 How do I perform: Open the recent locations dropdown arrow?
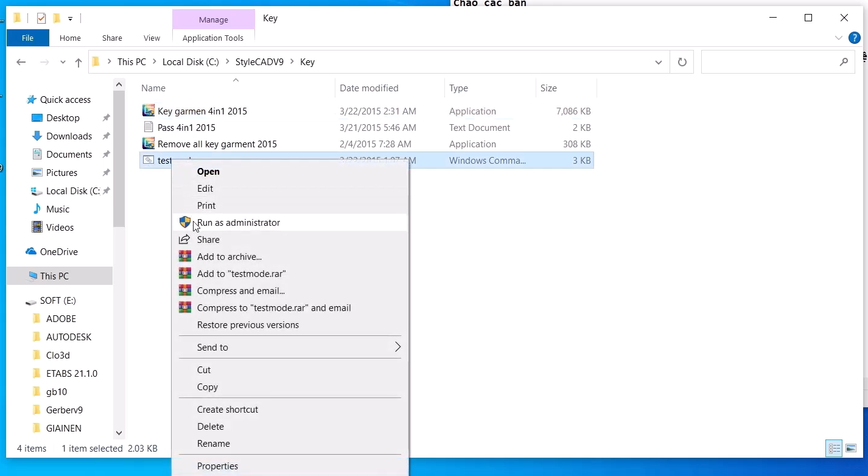[x=63, y=62]
